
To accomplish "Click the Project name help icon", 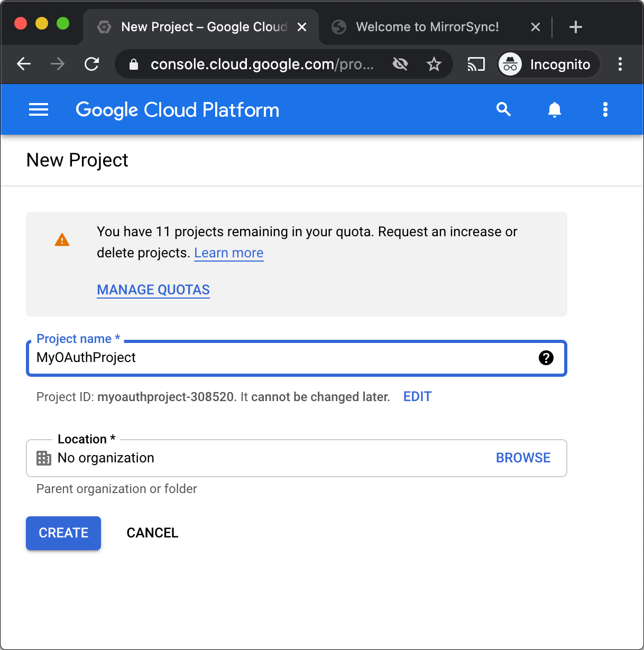I will click(546, 358).
